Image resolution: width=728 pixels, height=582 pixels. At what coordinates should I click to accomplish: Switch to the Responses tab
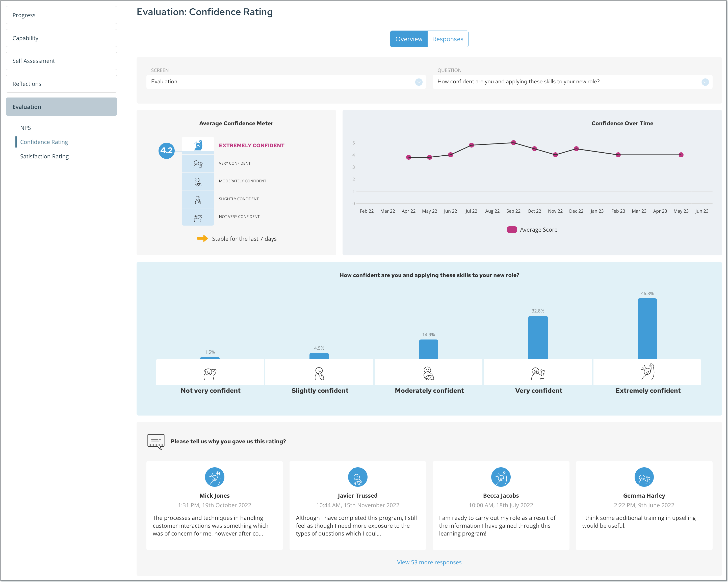(448, 39)
